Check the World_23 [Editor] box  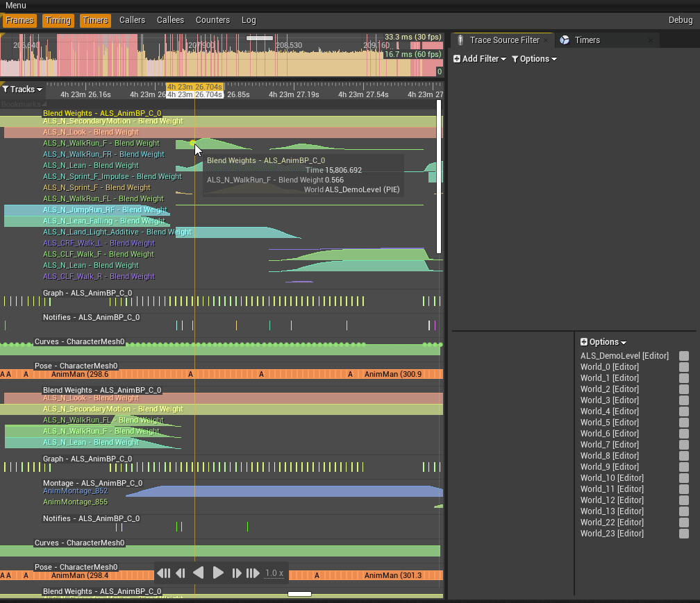[684, 534]
